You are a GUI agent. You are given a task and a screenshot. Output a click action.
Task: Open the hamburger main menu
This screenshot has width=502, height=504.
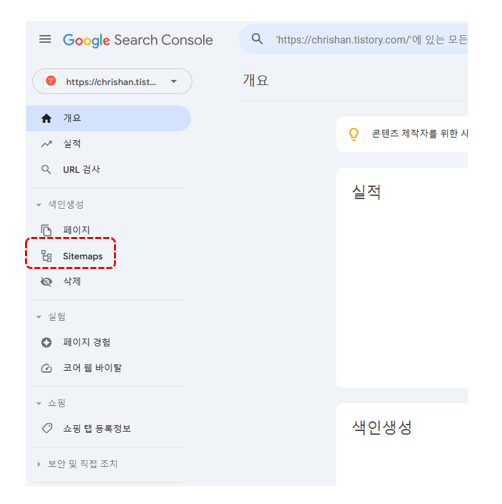pos(45,39)
